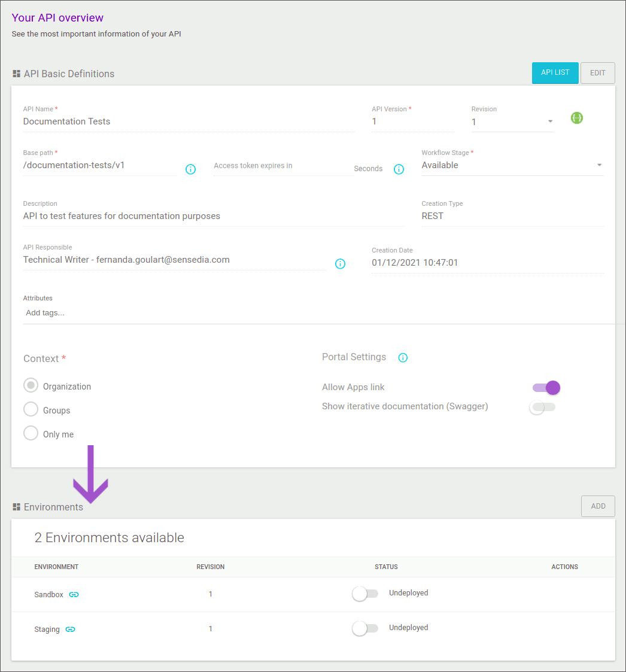
Task: Open the Revision dropdown
Action: tap(549, 121)
